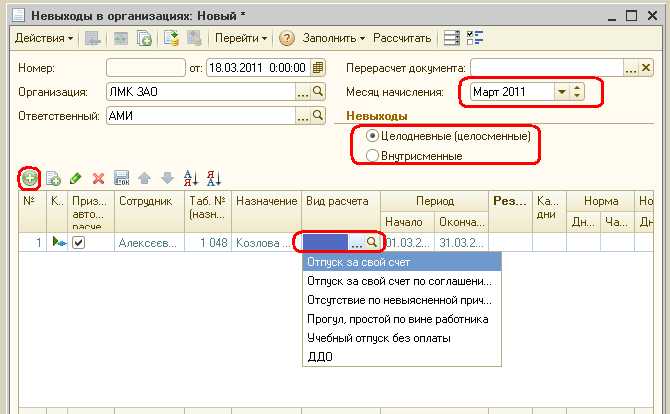
Task: Open selection ellipsis for Ответственный
Action: click(x=303, y=116)
